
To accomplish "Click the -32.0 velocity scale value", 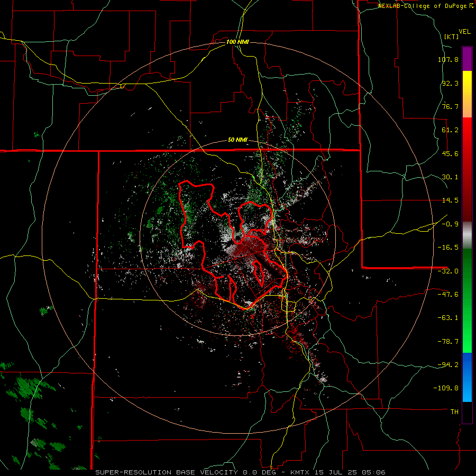I will click(448, 271).
